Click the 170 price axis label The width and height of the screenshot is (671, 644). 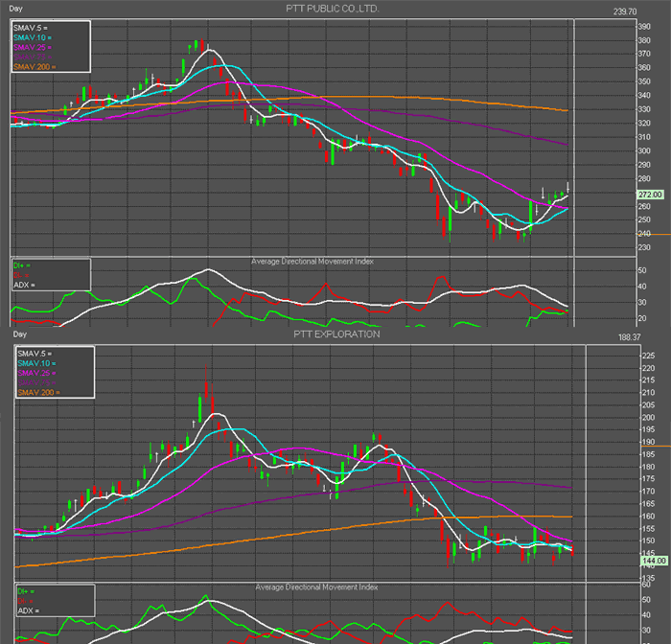coord(648,492)
